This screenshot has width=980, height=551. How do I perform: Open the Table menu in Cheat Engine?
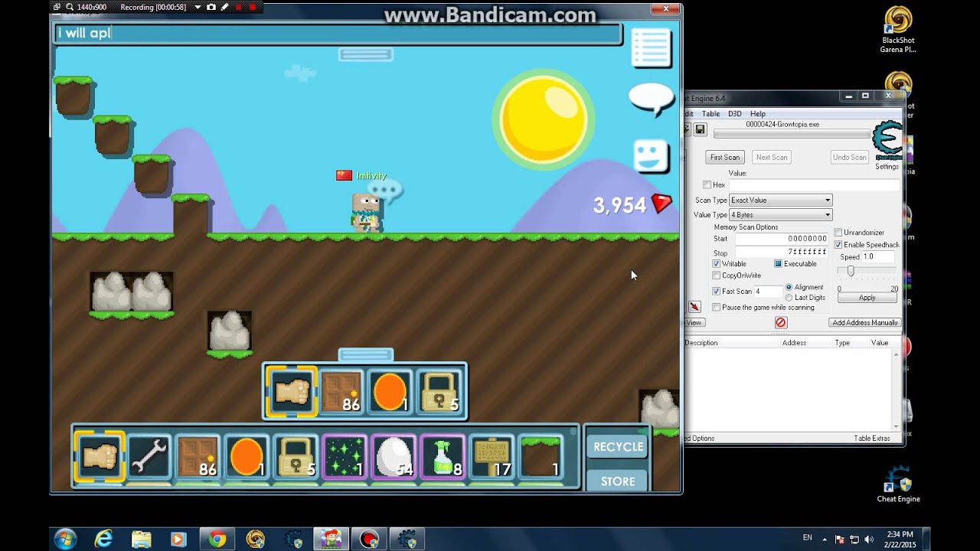tap(710, 114)
